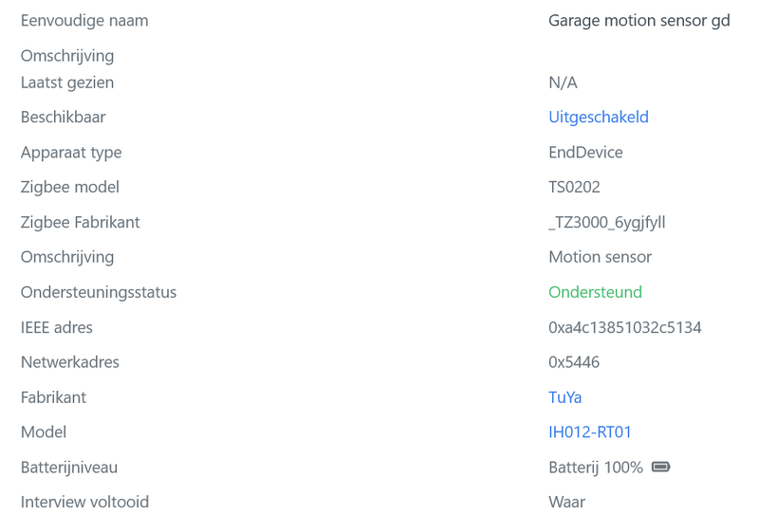
Task: Select the IEEE address value 0xa4c13851032c5134
Action: tap(625, 327)
